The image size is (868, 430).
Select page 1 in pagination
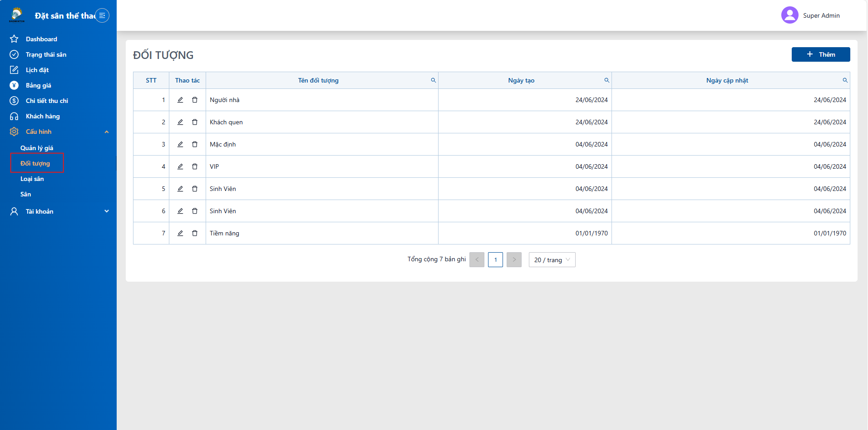tap(495, 259)
